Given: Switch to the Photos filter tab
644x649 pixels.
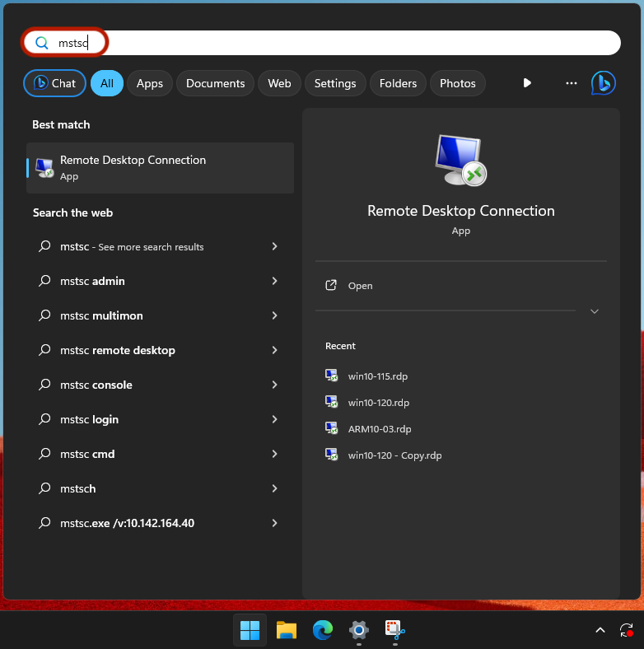Looking at the screenshot, I should point(458,83).
